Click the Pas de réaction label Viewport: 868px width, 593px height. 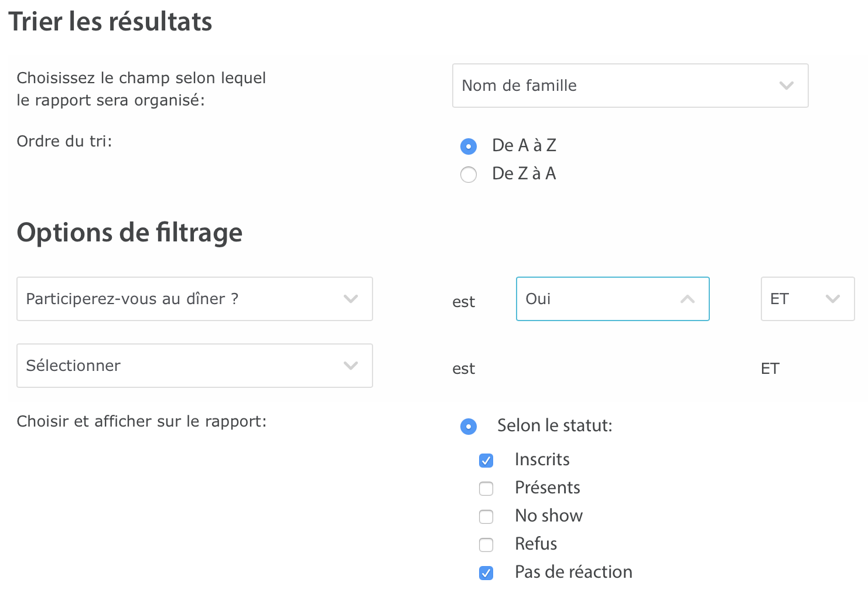[x=573, y=572]
